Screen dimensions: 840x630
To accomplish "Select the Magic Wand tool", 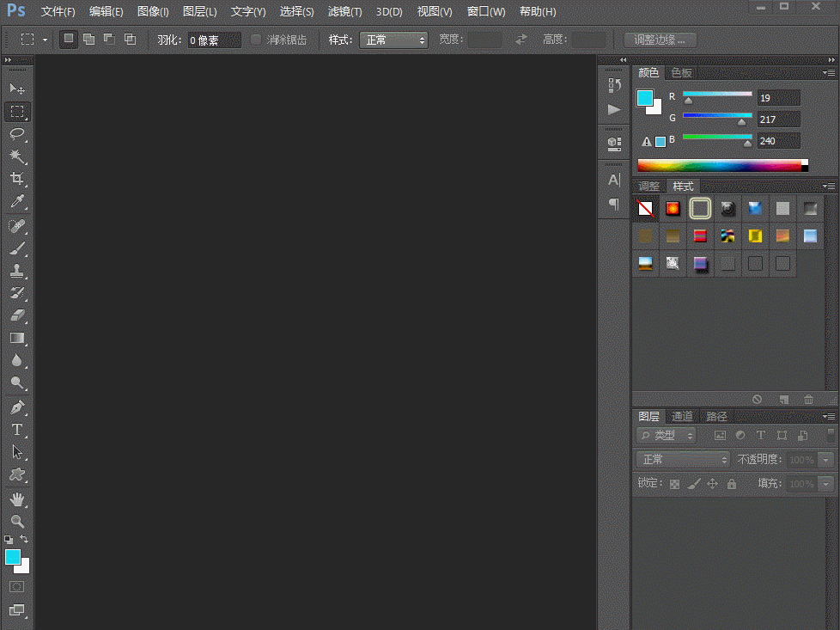I will [x=17, y=156].
